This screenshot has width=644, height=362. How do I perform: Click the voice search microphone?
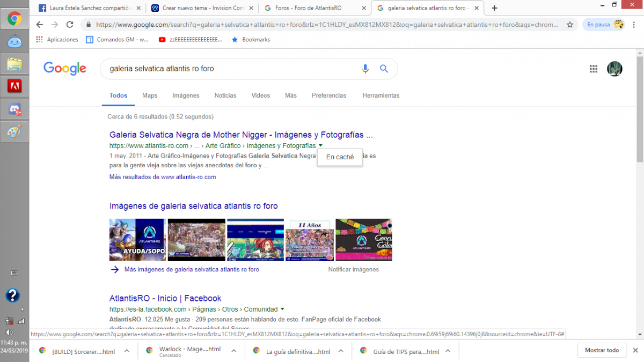(365, 69)
